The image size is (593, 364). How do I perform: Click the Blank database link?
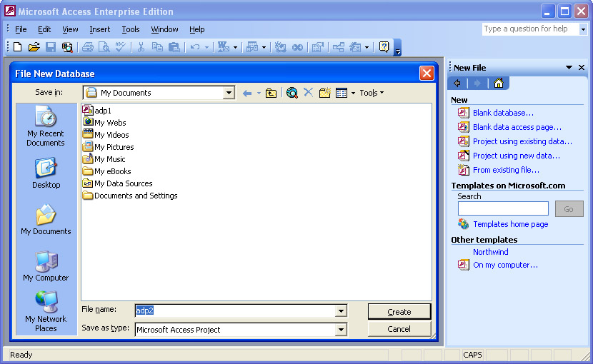click(503, 113)
